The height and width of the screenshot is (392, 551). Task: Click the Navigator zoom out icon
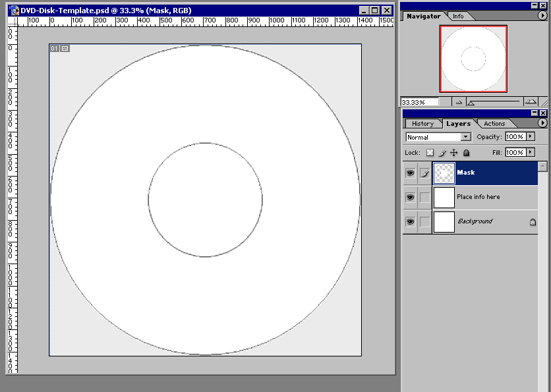click(x=459, y=102)
